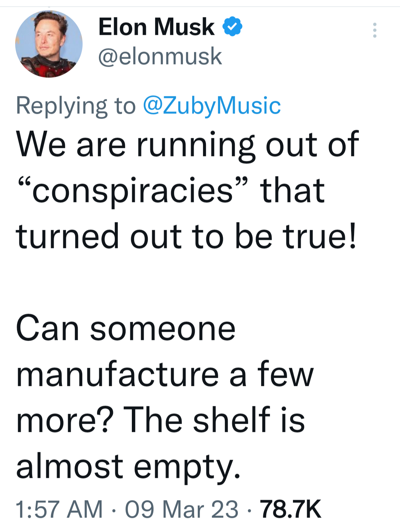Click the Elon Musk display name
This screenshot has width=400, height=532.
coord(156,27)
